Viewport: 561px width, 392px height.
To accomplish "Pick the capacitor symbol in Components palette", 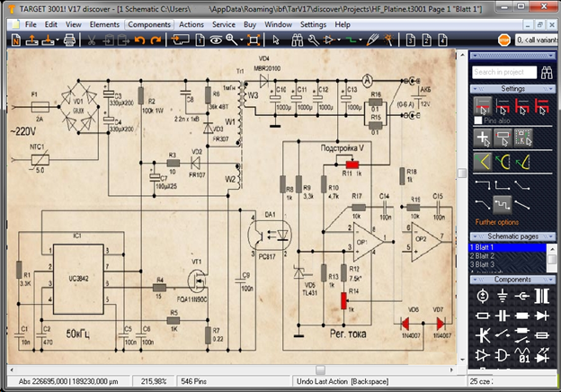I will coord(503,316).
